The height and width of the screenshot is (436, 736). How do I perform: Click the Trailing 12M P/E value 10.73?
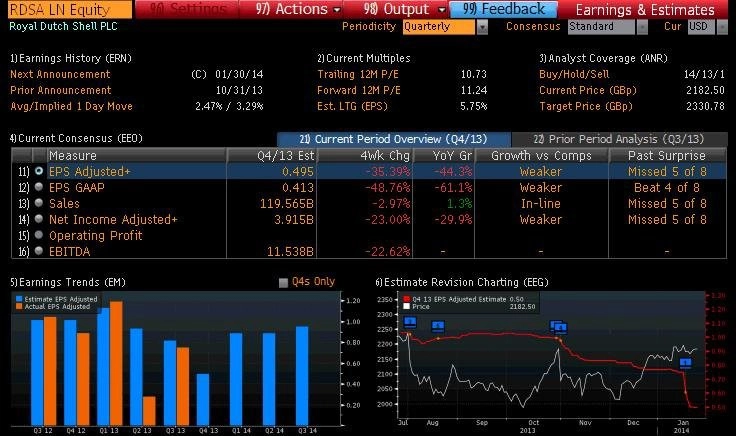[474, 74]
